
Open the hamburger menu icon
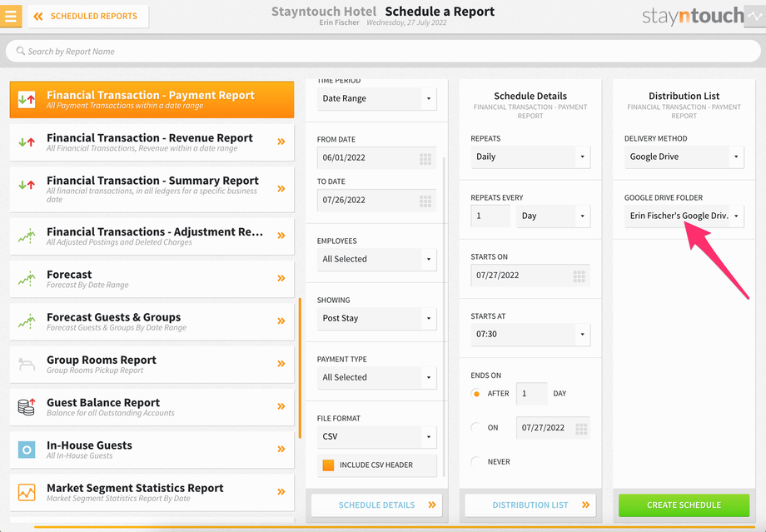click(x=11, y=16)
